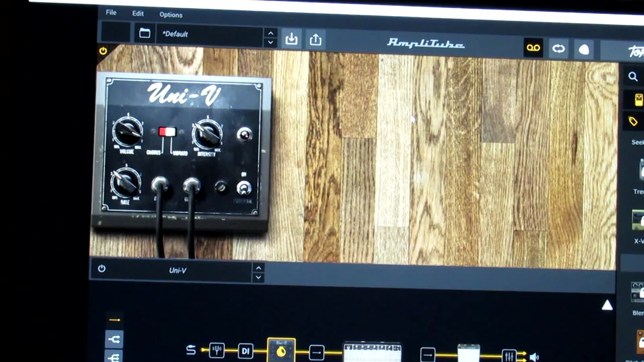Screen dimensions: 644x362
Task: Click the save preset icon
Action: click(x=291, y=39)
